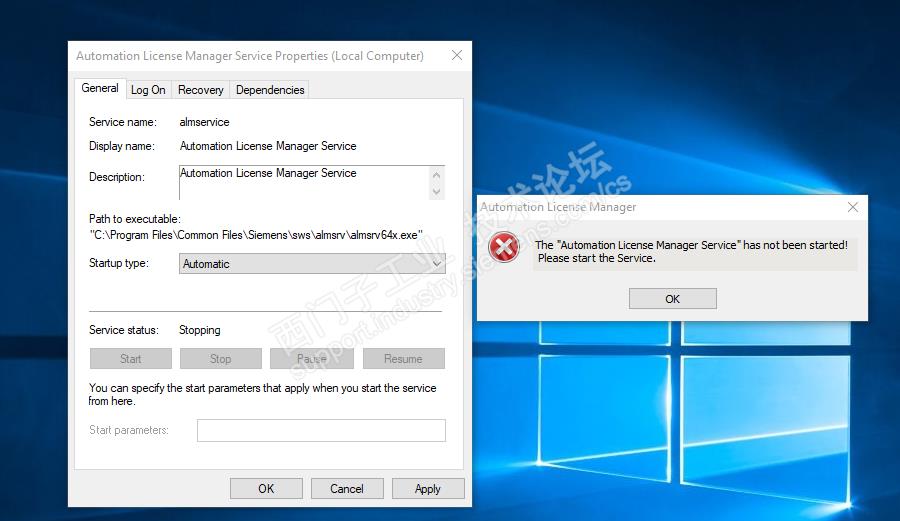This screenshot has width=900, height=521.
Task: Click the 'Stopping' service status text
Action: pyautogui.click(x=200, y=330)
